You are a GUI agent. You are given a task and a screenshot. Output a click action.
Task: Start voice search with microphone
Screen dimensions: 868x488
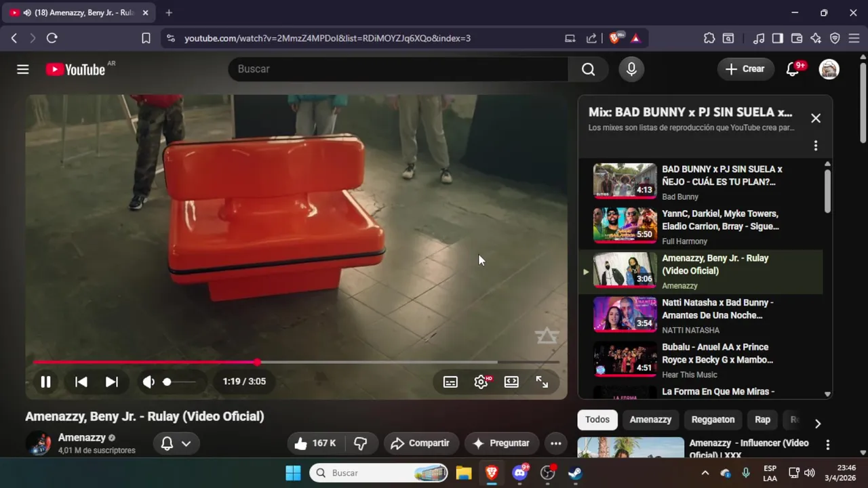pyautogui.click(x=631, y=69)
